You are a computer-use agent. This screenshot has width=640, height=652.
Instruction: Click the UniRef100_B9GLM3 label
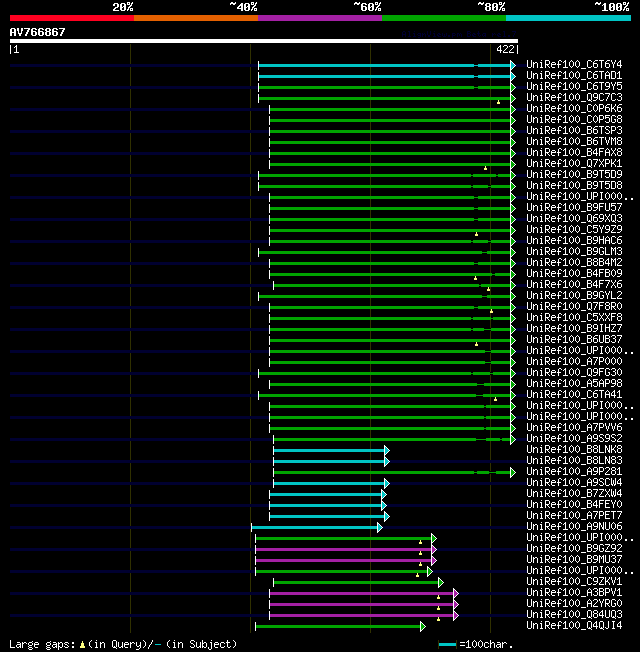coord(574,252)
